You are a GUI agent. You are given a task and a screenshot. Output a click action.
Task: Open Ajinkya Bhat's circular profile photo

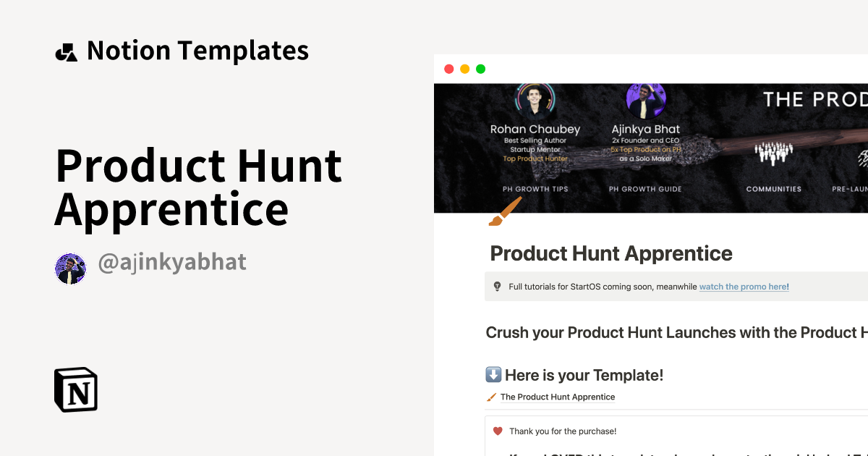pos(646,100)
